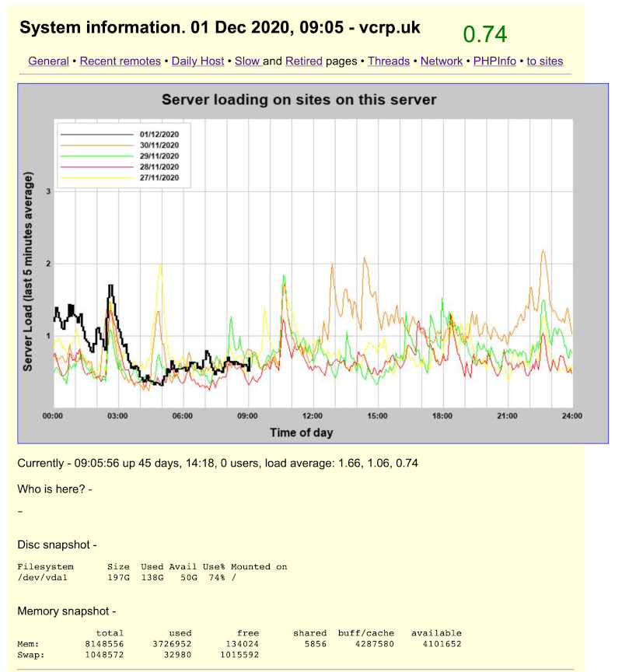View the Threads page
This screenshot has height=672, width=622.
[389, 61]
